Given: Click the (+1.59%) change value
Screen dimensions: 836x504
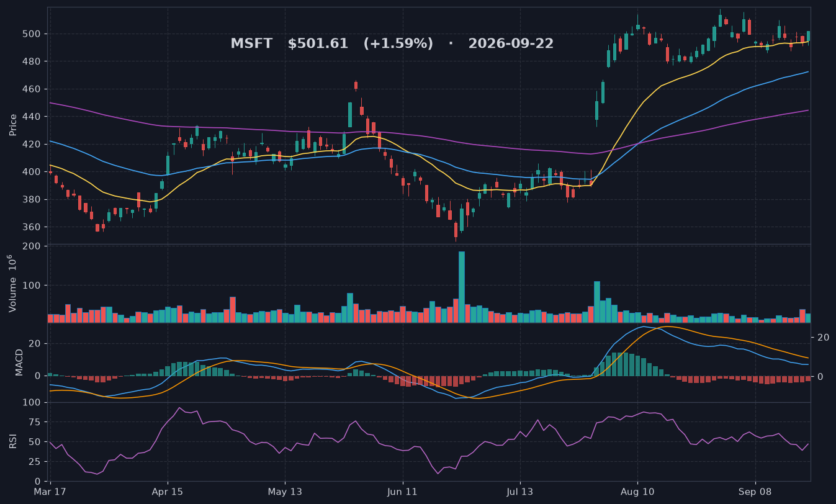Looking at the screenshot, I should 398,44.
